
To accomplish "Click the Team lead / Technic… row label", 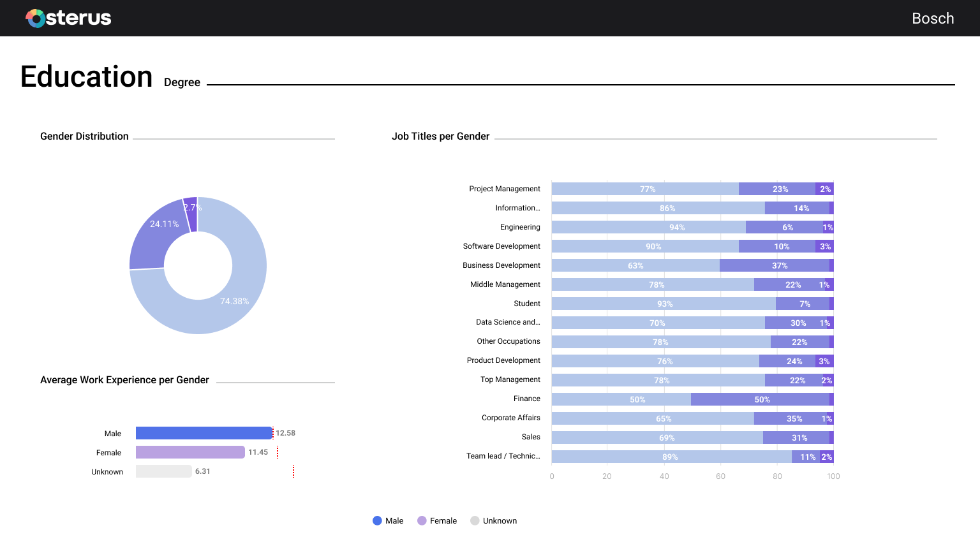I will pyautogui.click(x=503, y=456).
